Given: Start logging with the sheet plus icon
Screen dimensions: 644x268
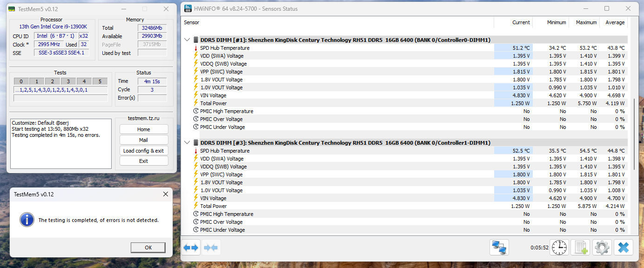Looking at the screenshot, I should point(580,247).
